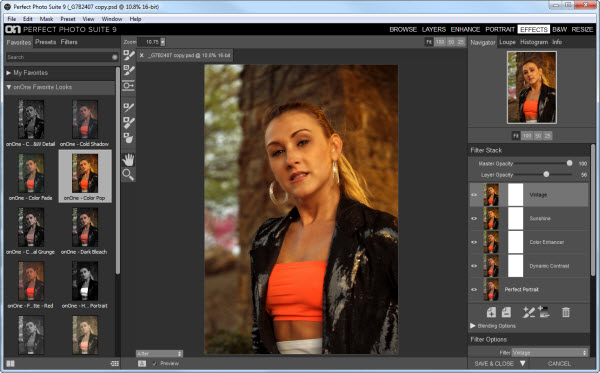Open the After view mode dropdown
Screen dimensions: 600x373
[160, 353]
